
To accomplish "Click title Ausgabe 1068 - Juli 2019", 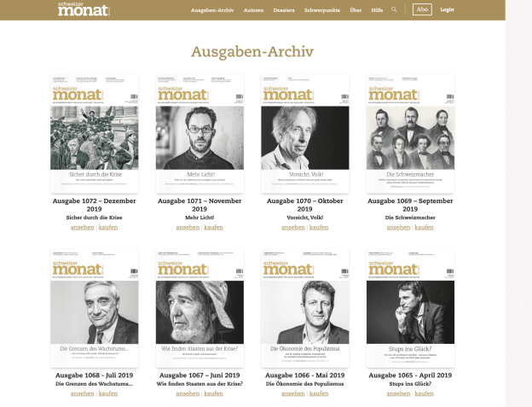I will coord(95,375).
